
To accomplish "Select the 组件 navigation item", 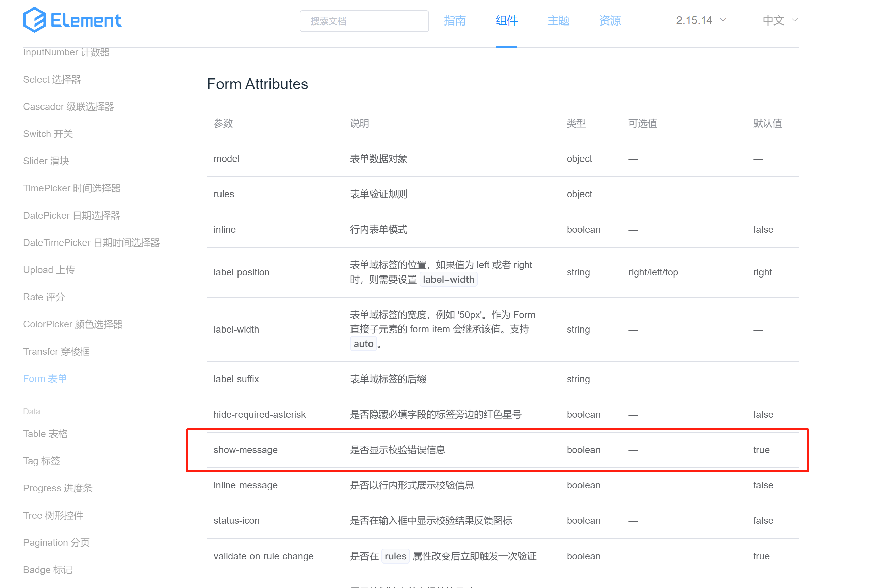I will [506, 21].
